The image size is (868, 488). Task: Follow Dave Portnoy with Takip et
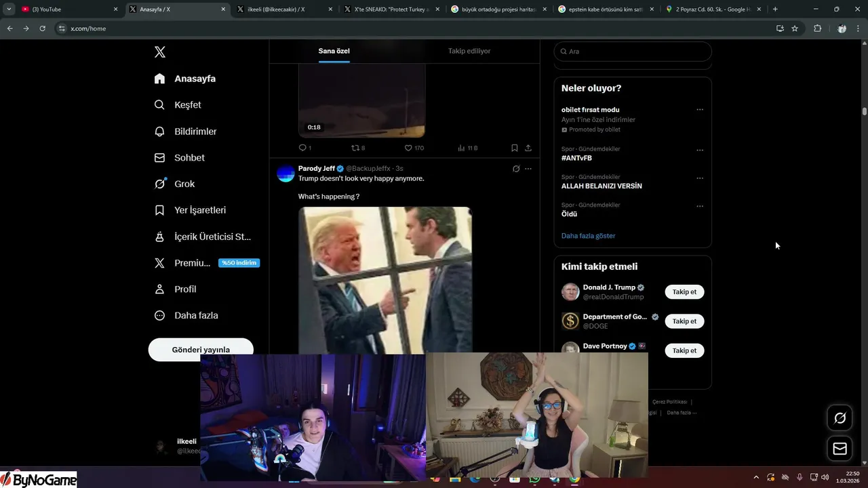684,350
